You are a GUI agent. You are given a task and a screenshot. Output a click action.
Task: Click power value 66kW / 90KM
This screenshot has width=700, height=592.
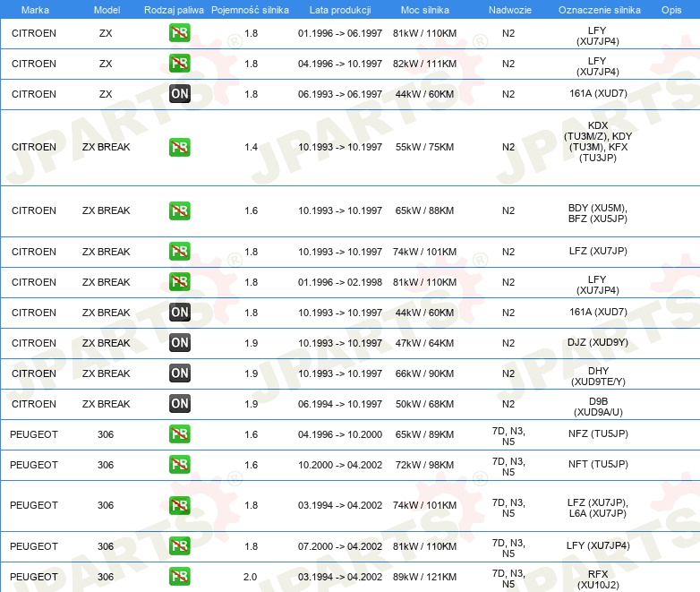[424, 373]
